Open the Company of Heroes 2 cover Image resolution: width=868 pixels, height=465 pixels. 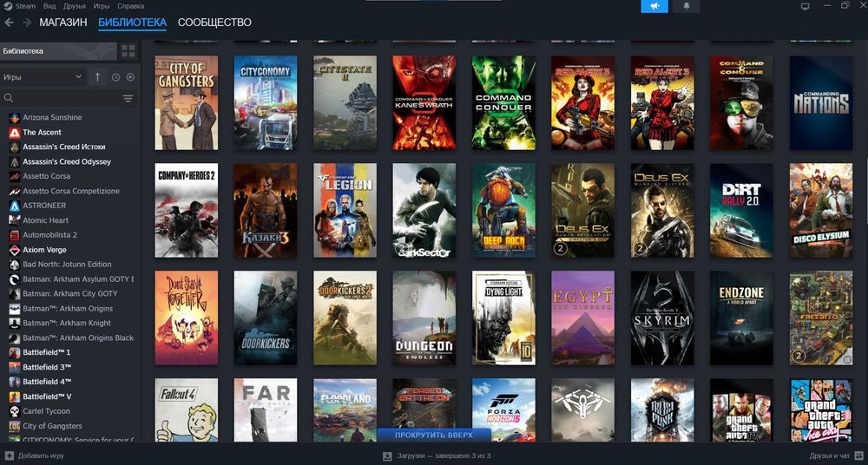tap(187, 210)
